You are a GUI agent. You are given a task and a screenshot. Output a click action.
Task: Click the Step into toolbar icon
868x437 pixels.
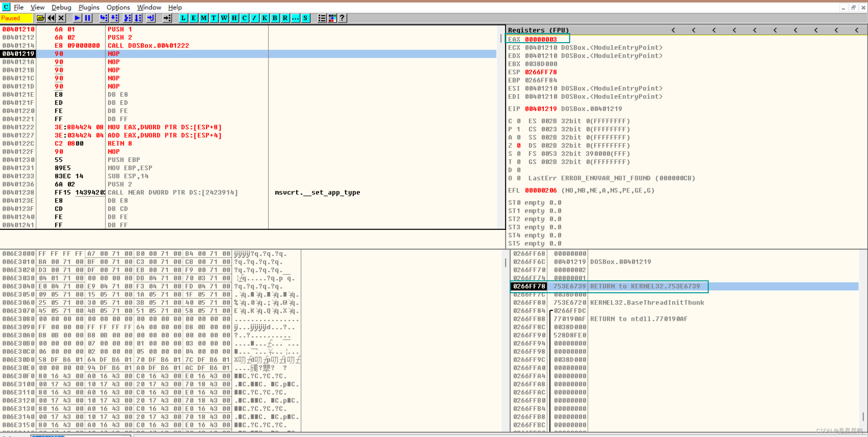pyautogui.click(x=104, y=18)
